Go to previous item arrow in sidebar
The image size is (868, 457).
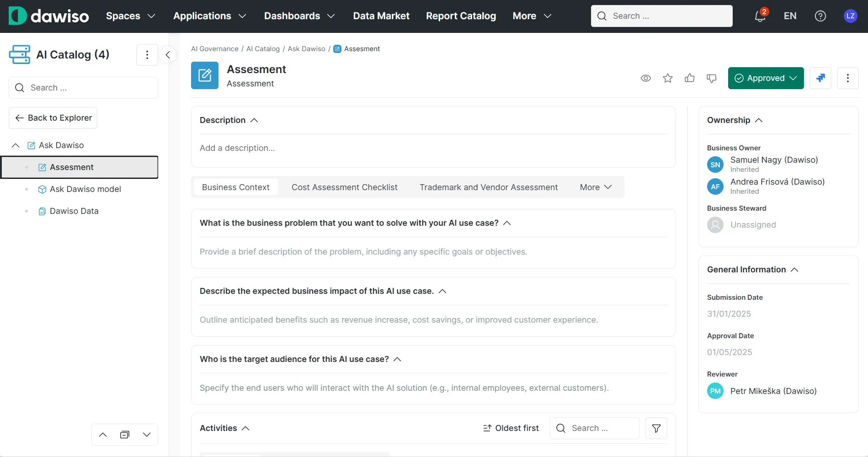pyautogui.click(x=103, y=435)
